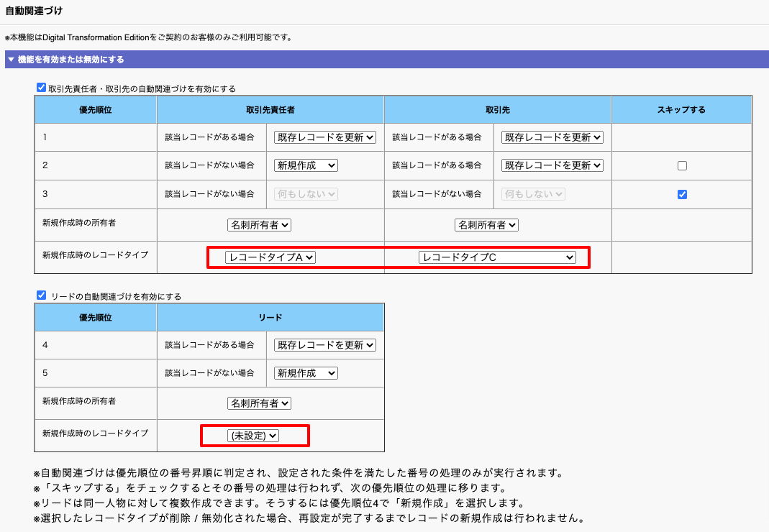The height and width of the screenshot is (532, 769).
Task: Click the note about 「スキップする」をチェックする
Action: click(270, 488)
